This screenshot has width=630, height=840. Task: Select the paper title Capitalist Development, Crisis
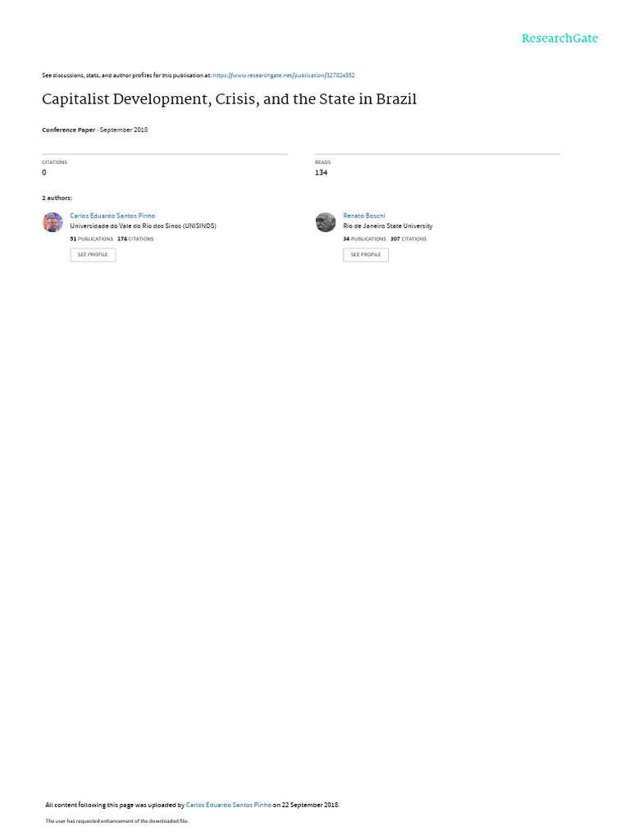pyautogui.click(x=230, y=99)
